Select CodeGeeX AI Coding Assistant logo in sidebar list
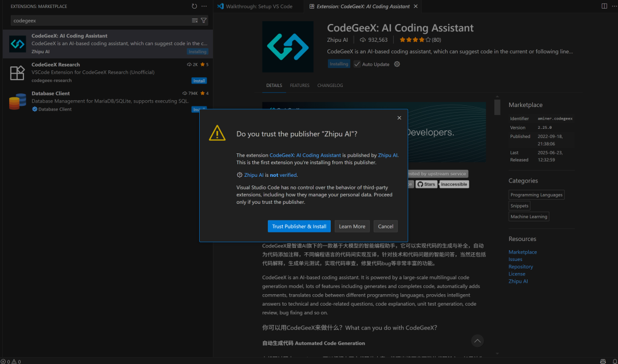618x364 pixels. [x=17, y=43]
